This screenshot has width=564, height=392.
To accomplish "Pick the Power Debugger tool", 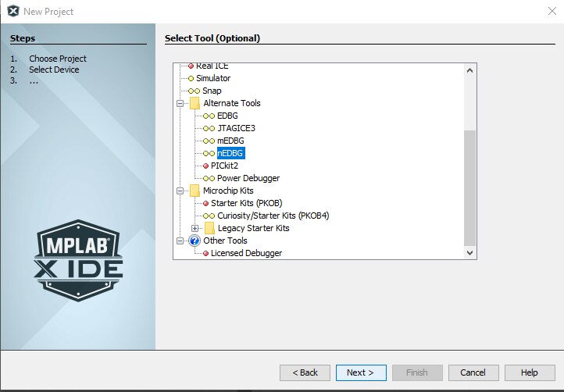I will pyautogui.click(x=248, y=178).
